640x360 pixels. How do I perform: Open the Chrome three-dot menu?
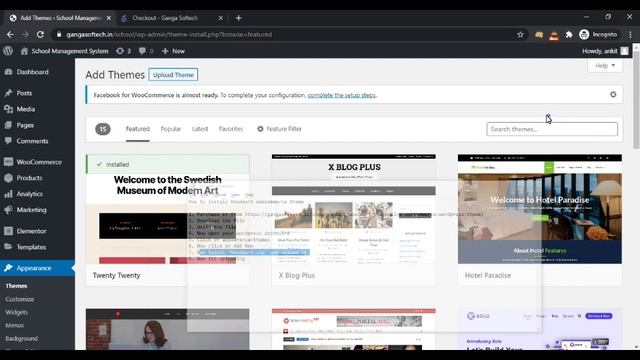[630, 35]
